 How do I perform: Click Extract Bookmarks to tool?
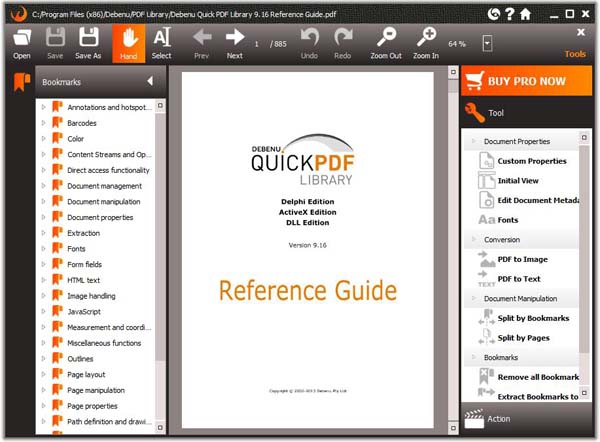coord(528,396)
